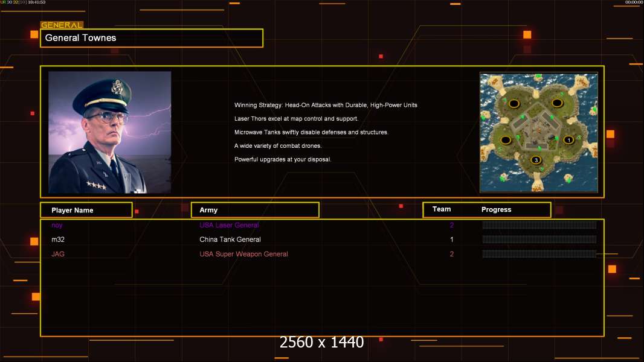This screenshot has height=362, width=644.
Task: Click player name m32
Action: pos(58,240)
